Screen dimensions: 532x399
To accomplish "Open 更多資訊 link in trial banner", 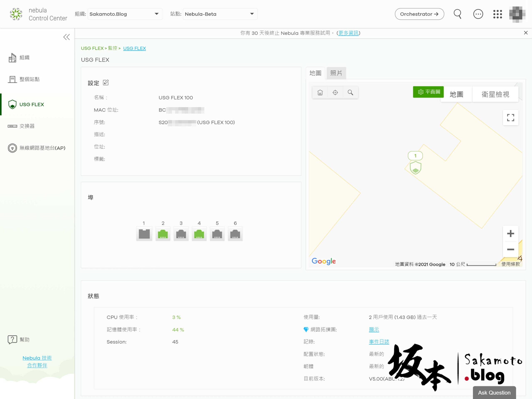I will click(348, 33).
